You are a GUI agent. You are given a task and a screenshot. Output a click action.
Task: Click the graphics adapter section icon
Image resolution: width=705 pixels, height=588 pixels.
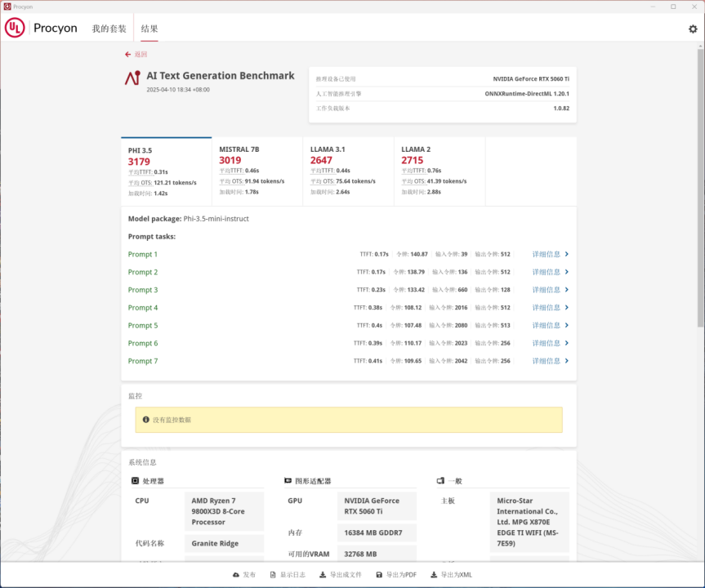[x=288, y=480]
